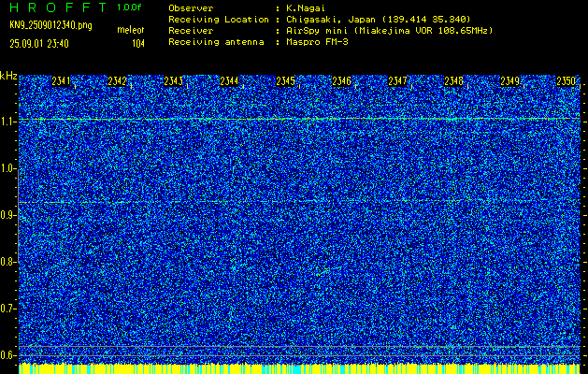Click the 0.6 frequency axis label
The image size is (588, 374).
coord(7,355)
